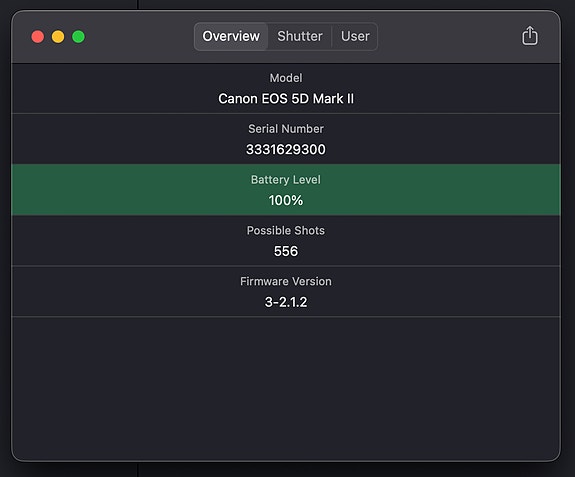Select serial number 3331629300
Image resolution: width=575 pixels, height=477 pixels.
tap(286, 149)
